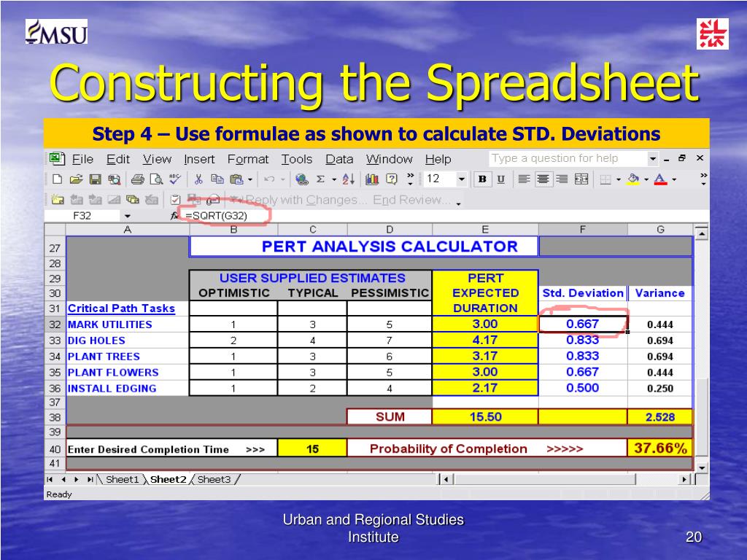747x560 pixels.
Task: Select the Sheet2 tab
Action: point(168,480)
